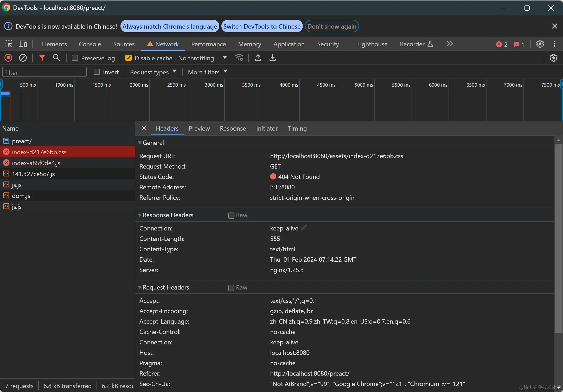The height and width of the screenshot is (392, 563).
Task: Open the Lighthouse tab
Action: click(x=372, y=44)
